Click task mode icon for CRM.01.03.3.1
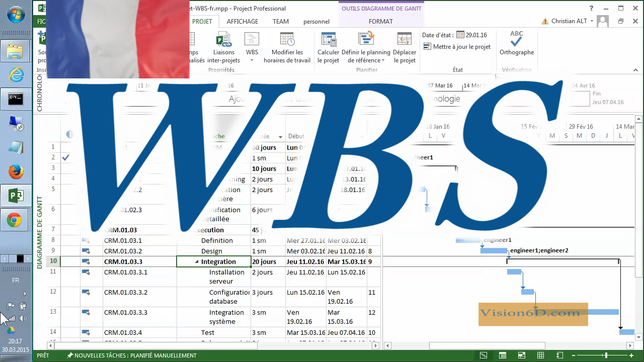Screen dimensions: 644x362 [86, 272]
